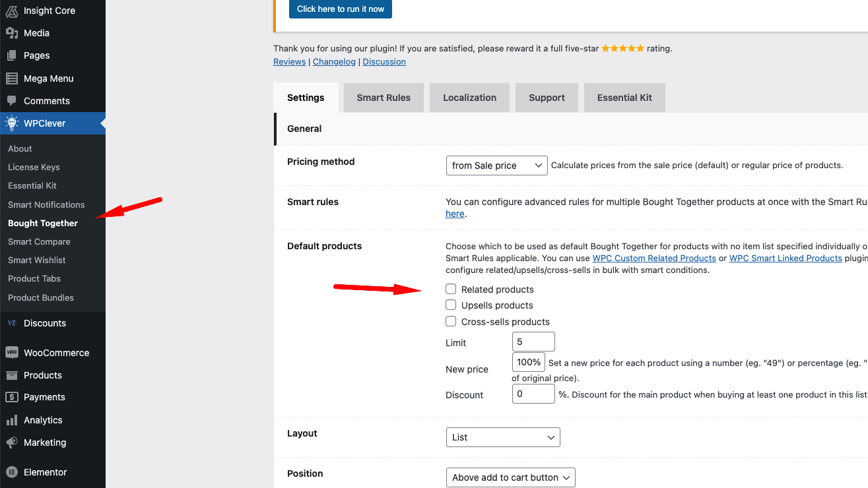Open the Changelog link
The width and height of the screenshot is (868, 488).
coord(334,61)
